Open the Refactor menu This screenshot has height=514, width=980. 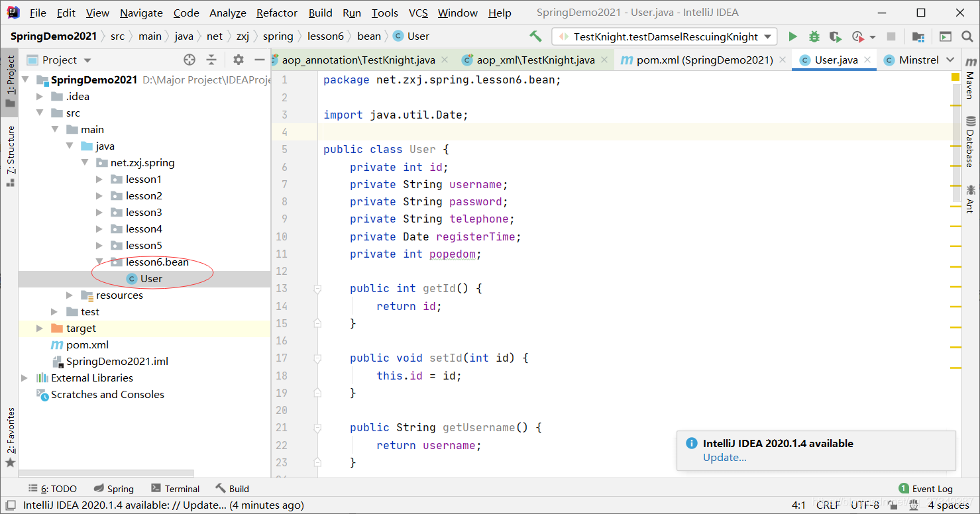coord(277,13)
